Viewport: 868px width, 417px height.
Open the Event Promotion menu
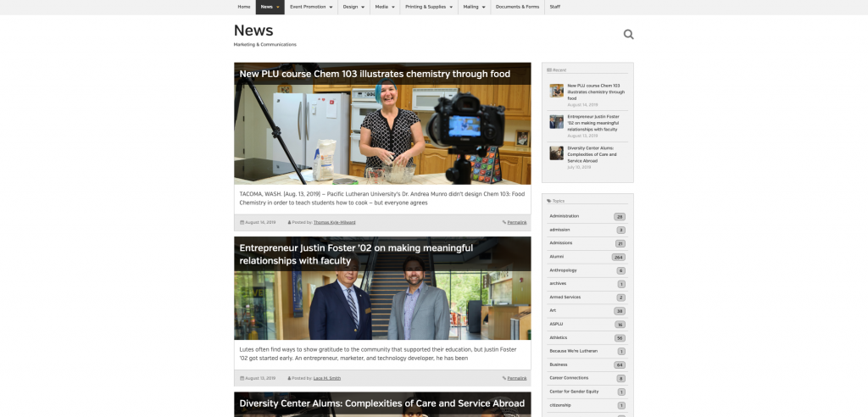pyautogui.click(x=308, y=7)
